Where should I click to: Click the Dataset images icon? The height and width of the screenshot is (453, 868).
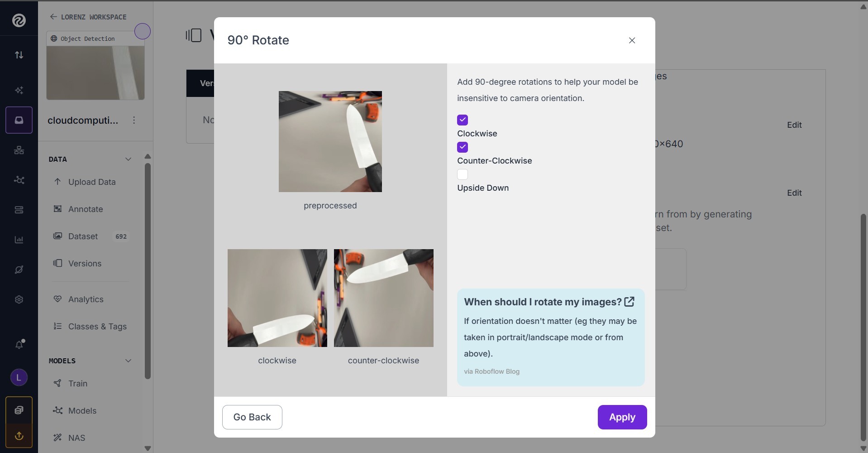[x=57, y=236]
